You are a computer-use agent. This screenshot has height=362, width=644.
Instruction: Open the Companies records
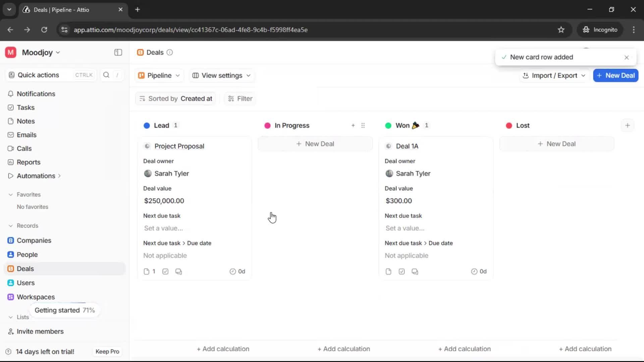33,240
